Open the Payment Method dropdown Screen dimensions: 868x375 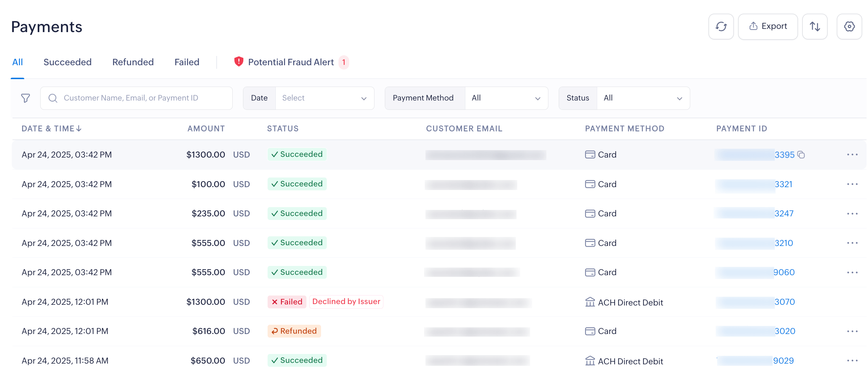pos(506,98)
